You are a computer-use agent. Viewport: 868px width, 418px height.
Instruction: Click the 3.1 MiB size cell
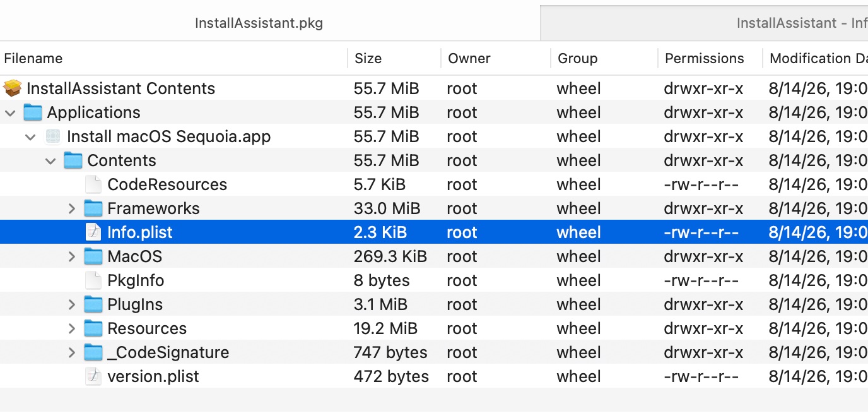pos(381,304)
